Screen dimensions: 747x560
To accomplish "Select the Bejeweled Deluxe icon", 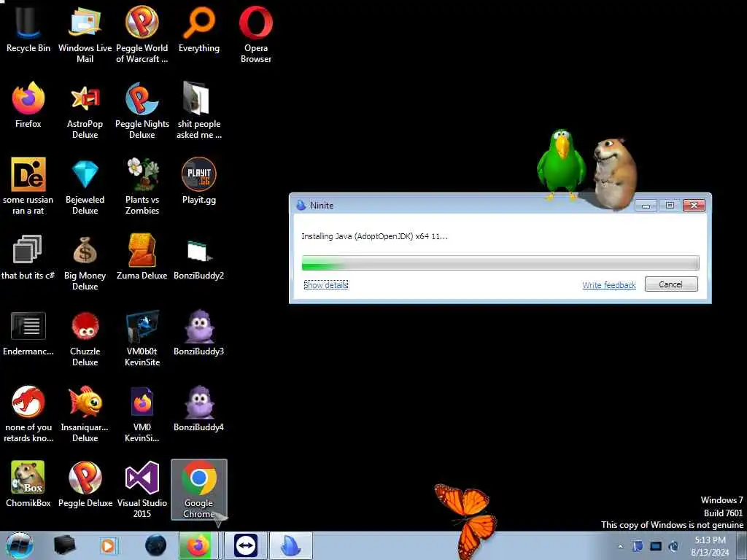I will 85,186.
